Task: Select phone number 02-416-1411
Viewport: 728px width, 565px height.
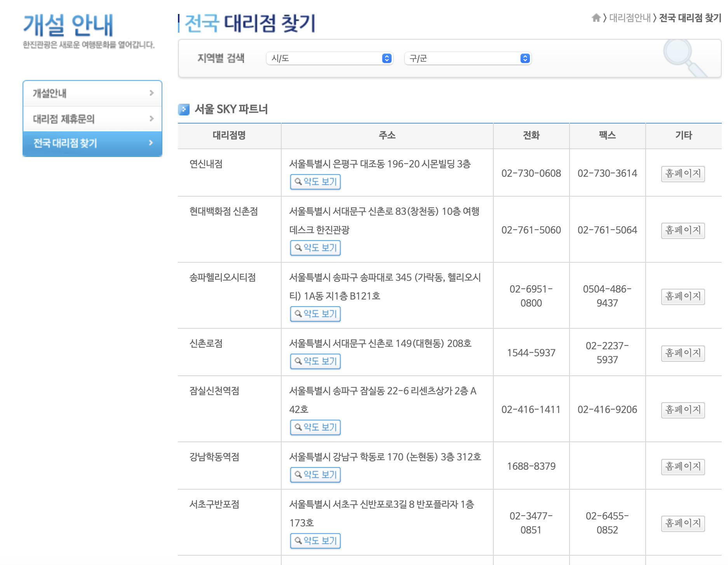Action: [x=531, y=410]
